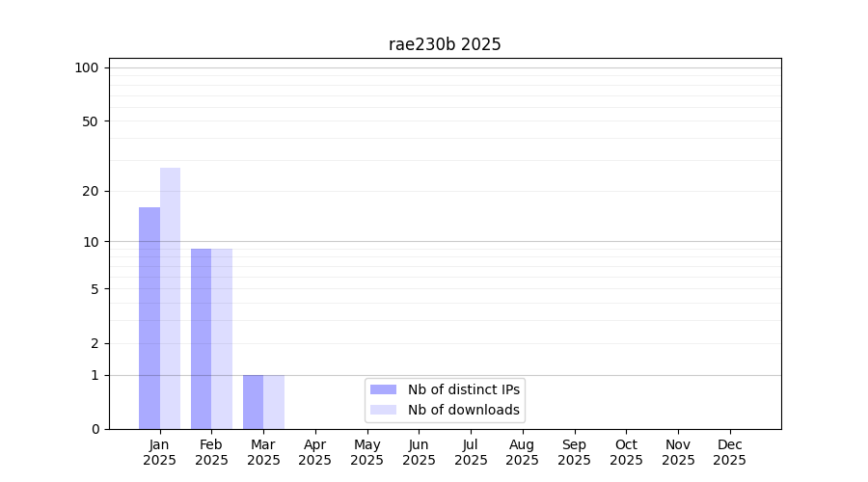Click the Jan 2025 x-axis label
Image resolution: width=868 pixels, height=482 pixels.
click(x=159, y=452)
